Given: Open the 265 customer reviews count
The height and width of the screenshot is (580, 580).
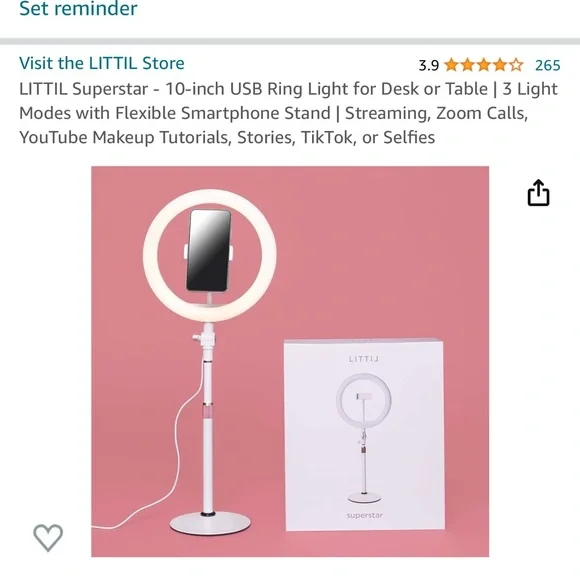Looking at the screenshot, I should coord(548,65).
